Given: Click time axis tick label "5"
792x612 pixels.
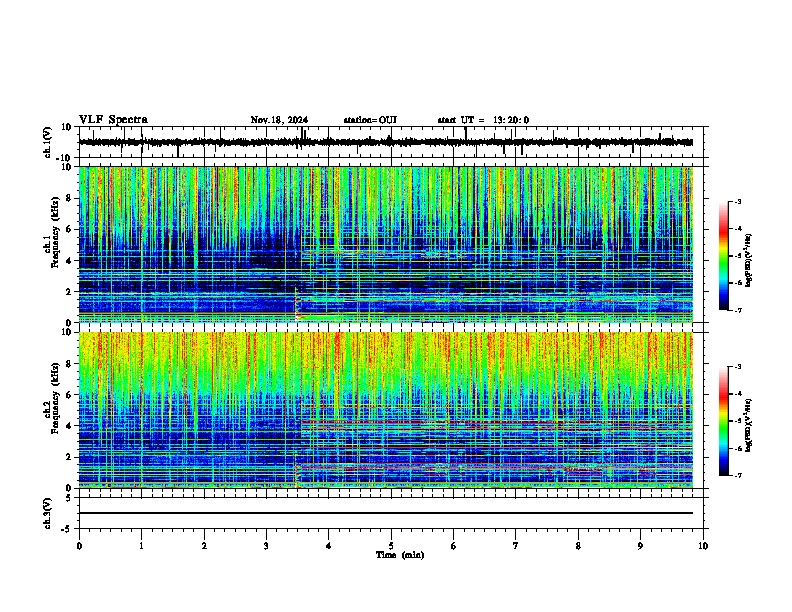Looking at the screenshot, I should point(391,546).
